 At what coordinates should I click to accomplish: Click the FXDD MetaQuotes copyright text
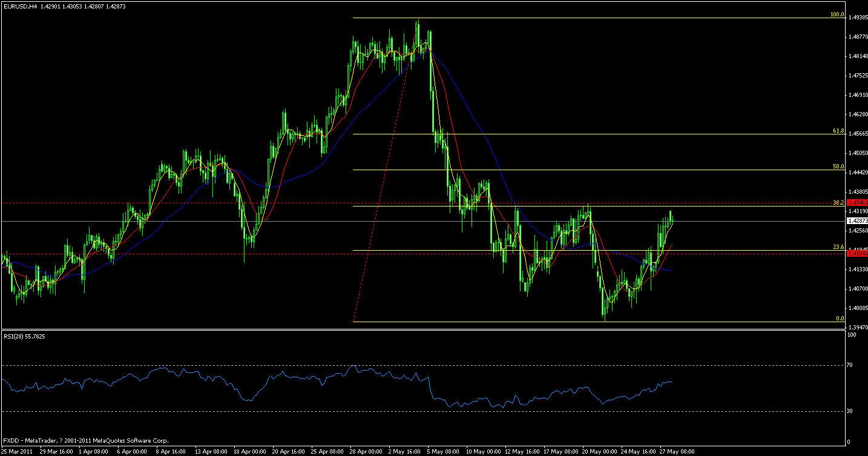tap(85, 440)
